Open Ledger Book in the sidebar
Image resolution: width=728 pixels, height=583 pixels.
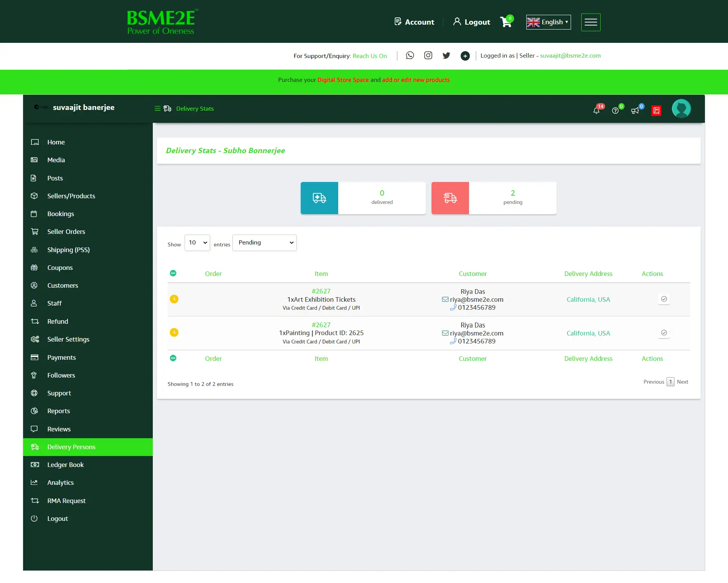point(88,465)
